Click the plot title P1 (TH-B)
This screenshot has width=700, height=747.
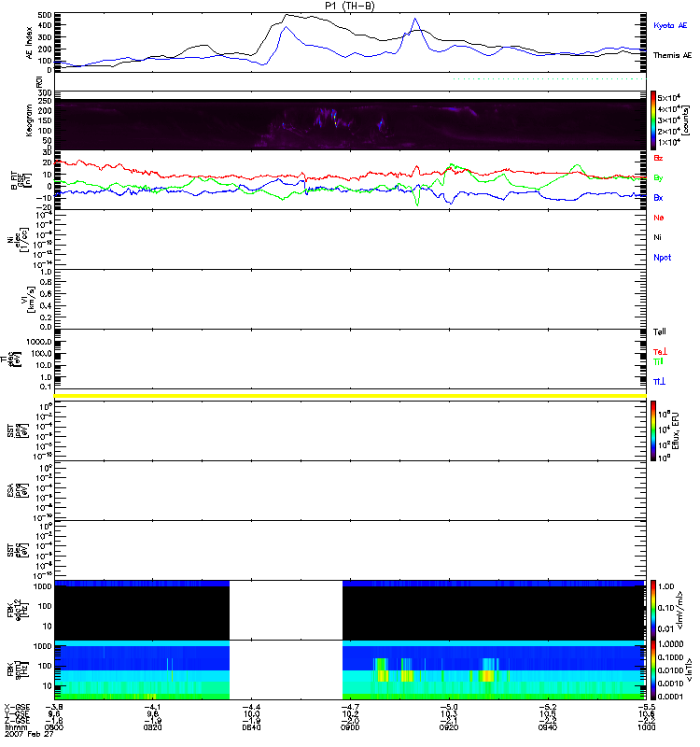point(350,6)
